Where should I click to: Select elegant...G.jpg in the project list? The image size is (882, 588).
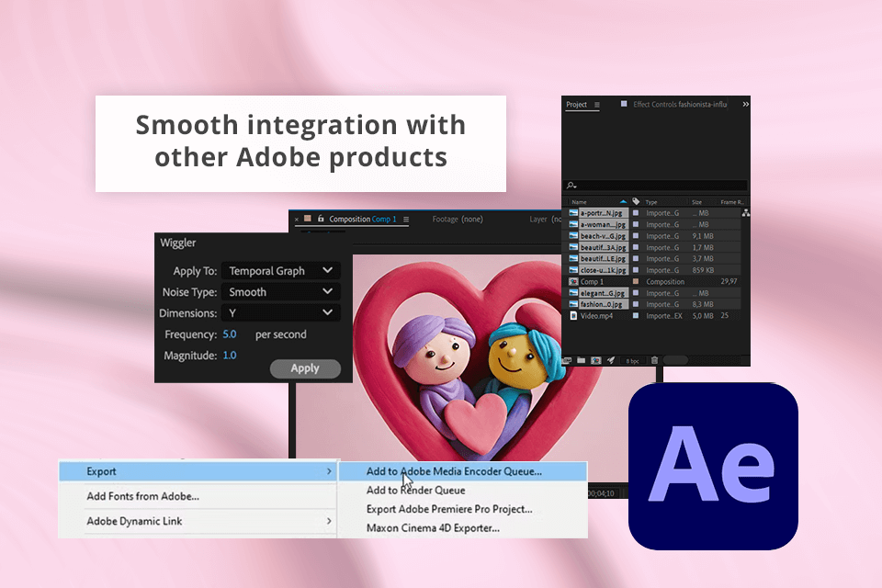tap(603, 293)
